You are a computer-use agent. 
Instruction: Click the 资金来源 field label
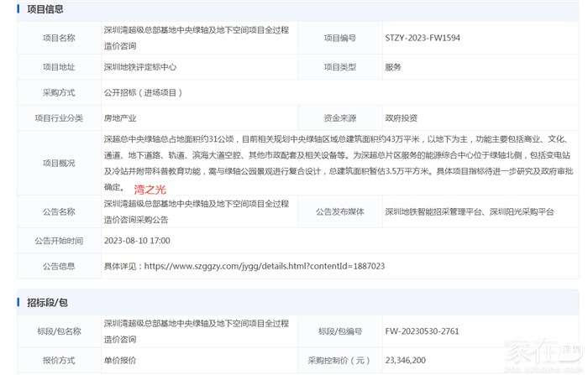point(340,118)
